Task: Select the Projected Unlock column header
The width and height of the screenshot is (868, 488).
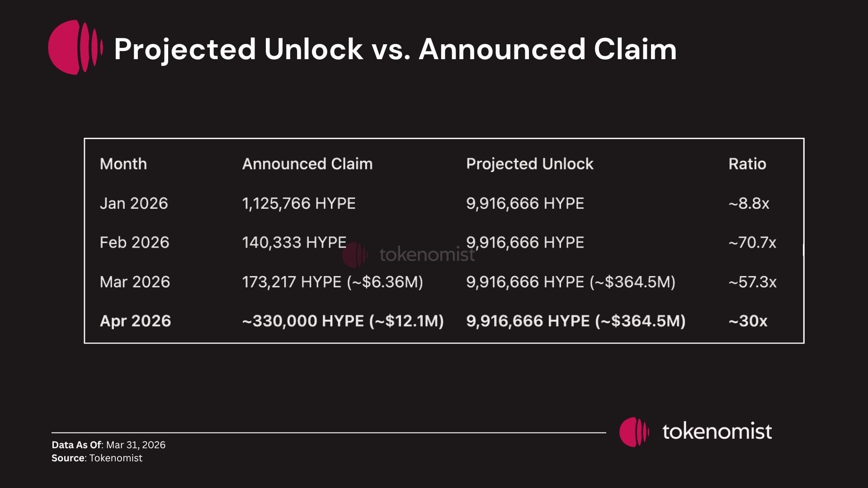Action: coord(529,164)
